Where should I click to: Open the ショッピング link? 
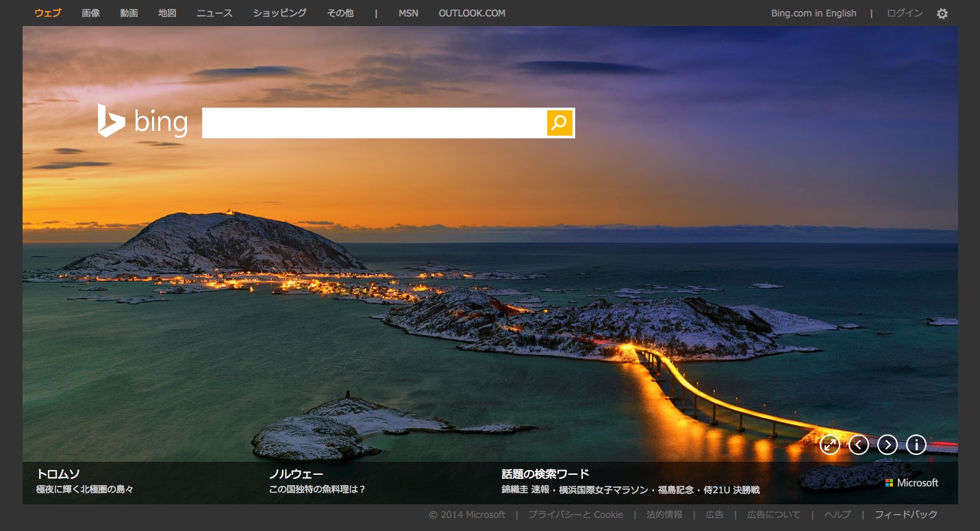pyautogui.click(x=279, y=13)
